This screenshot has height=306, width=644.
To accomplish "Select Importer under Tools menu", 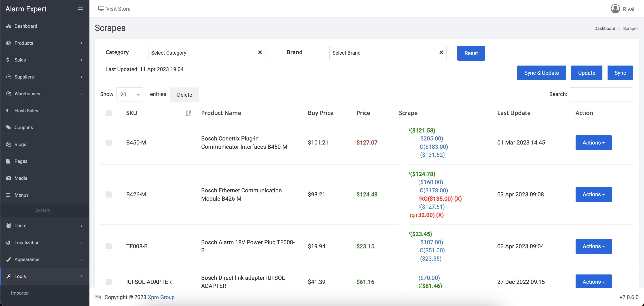I will 20,293.
